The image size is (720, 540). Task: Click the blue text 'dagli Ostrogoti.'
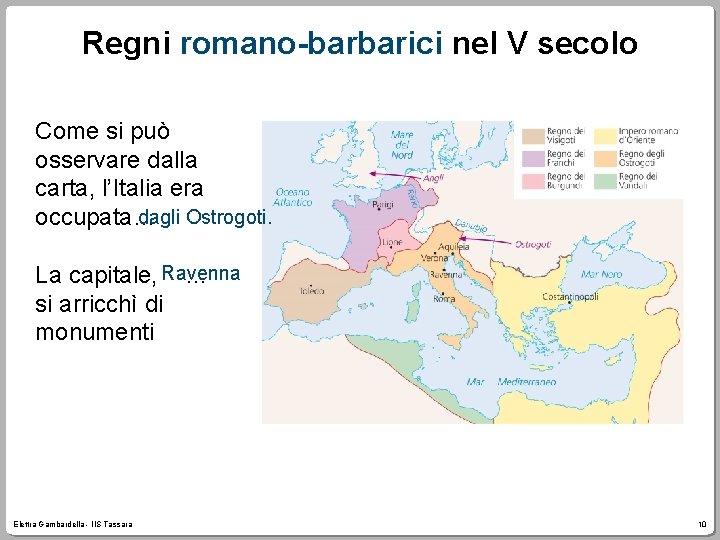coord(206,217)
